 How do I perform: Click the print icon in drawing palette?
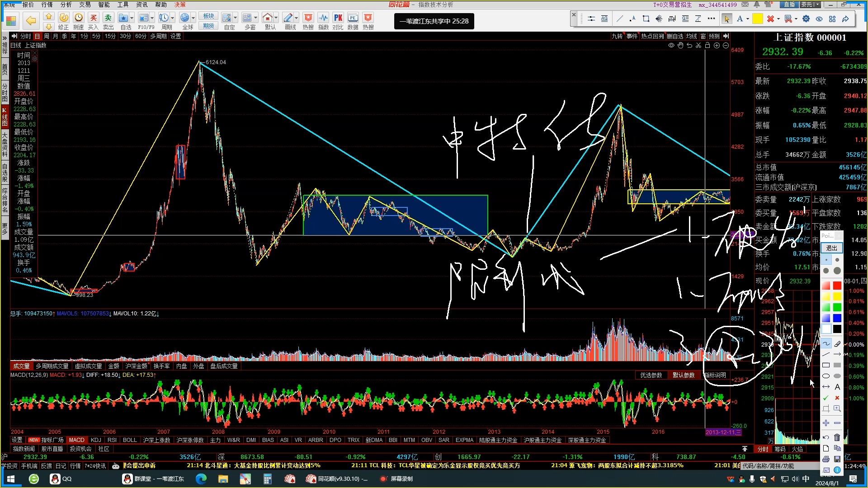point(826,459)
